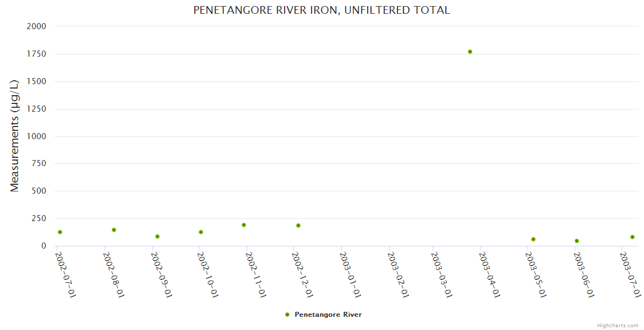Click data point just before 2002-11-01

click(x=244, y=225)
